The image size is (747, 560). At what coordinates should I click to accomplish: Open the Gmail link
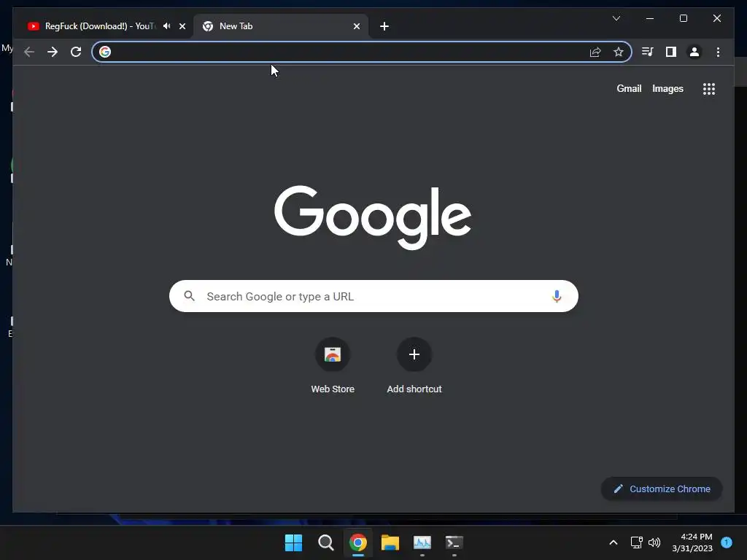(x=629, y=88)
